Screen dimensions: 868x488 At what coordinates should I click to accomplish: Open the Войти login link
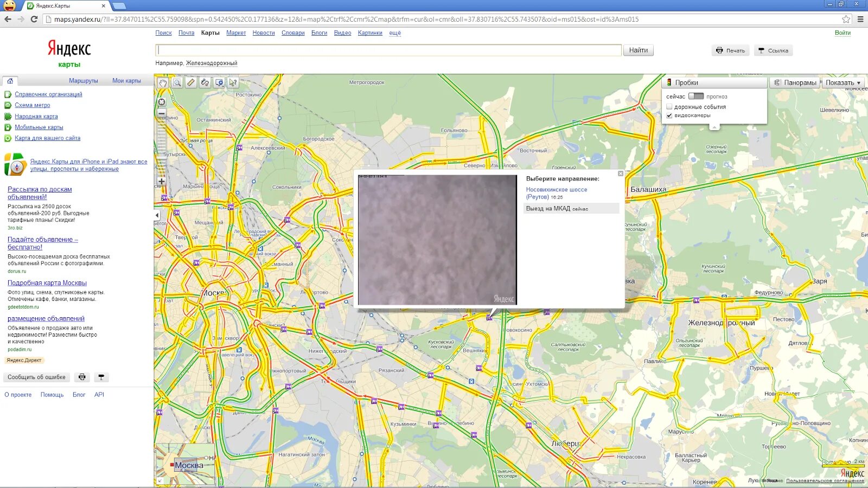pyautogui.click(x=843, y=33)
